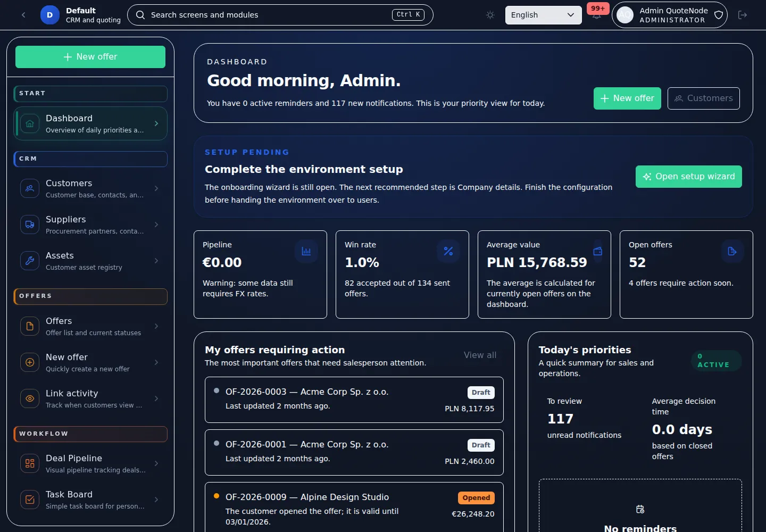
Task: Toggle the light/dark theme sun icon
Action: (x=490, y=15)
